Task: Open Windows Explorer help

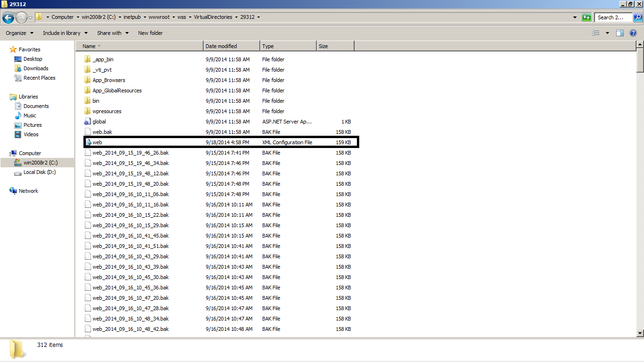Action: tap(633, 33)
